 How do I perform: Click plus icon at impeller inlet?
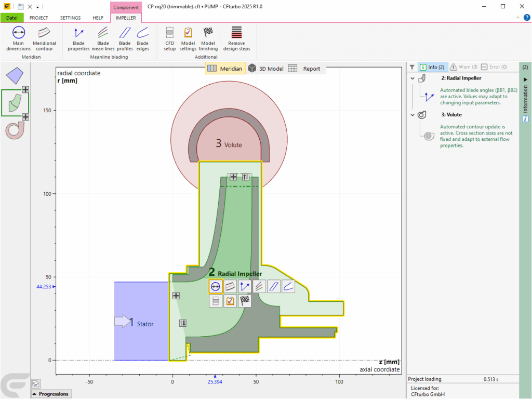tap(176, 296)
